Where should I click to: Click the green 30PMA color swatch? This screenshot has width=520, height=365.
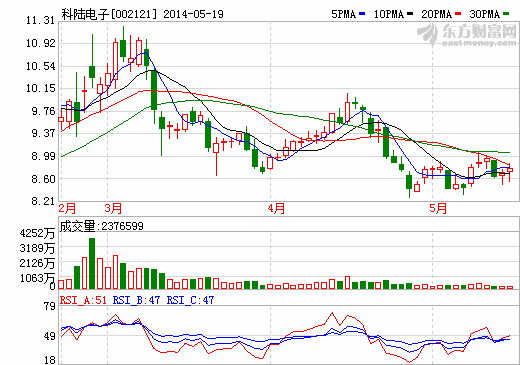pos(506,14)
